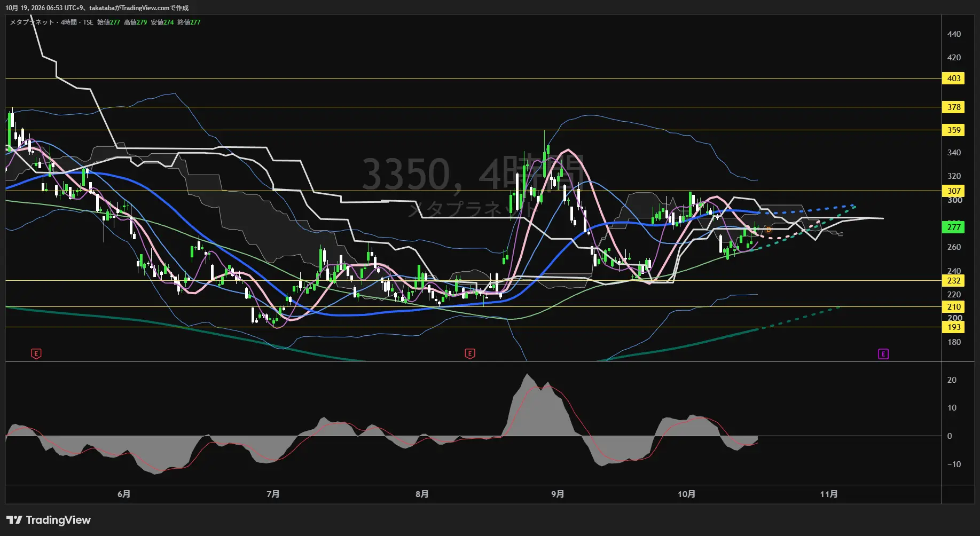Click the 6月 label on time axis
The height and width of the screenshot is (536, 980).
[x=124, y=494]
